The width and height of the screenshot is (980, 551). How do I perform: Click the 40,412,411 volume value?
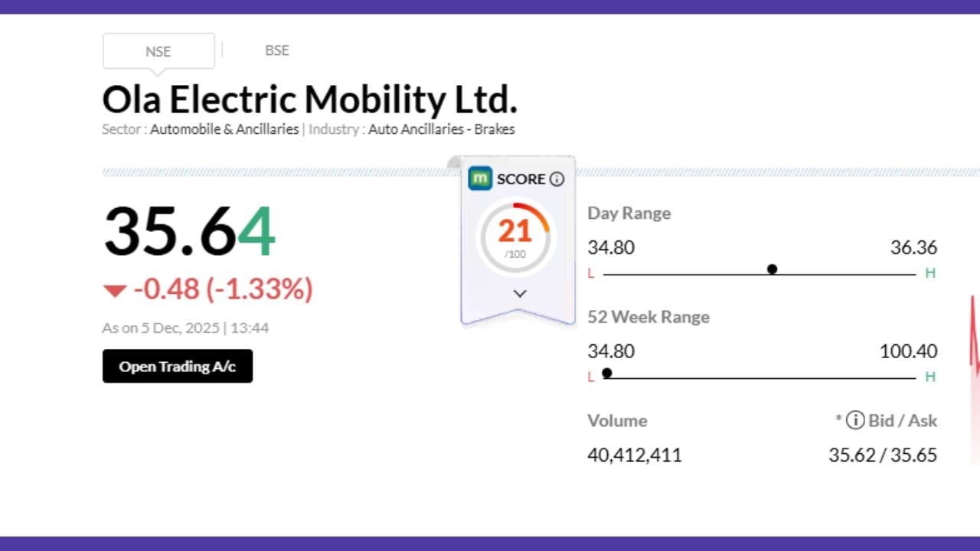[x=634, y=455]
